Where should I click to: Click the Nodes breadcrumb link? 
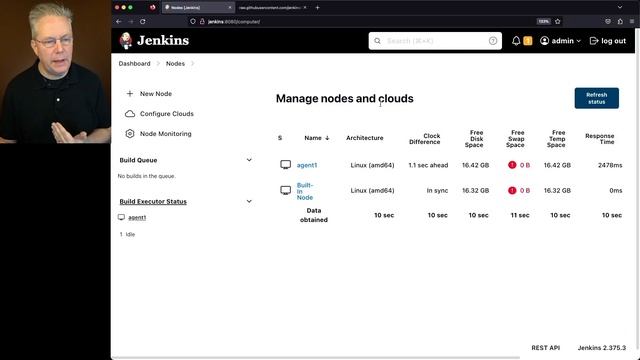coord(175,64)
